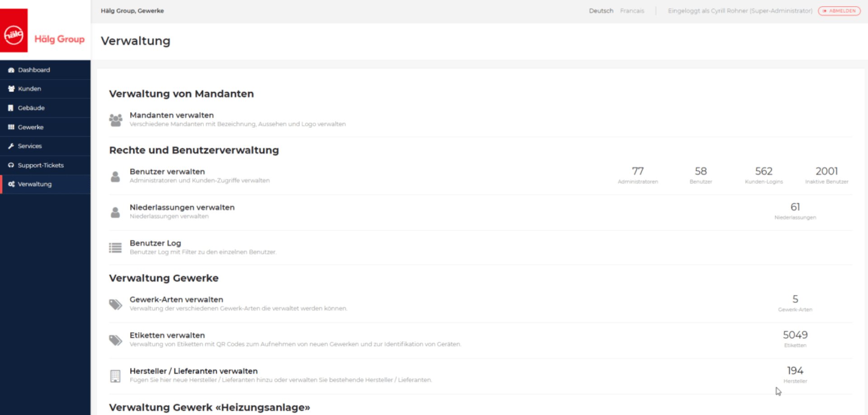Click the user icon beside Benutzer verwalten
Viewport: 868px width, 415px height.
click(115, 176)
